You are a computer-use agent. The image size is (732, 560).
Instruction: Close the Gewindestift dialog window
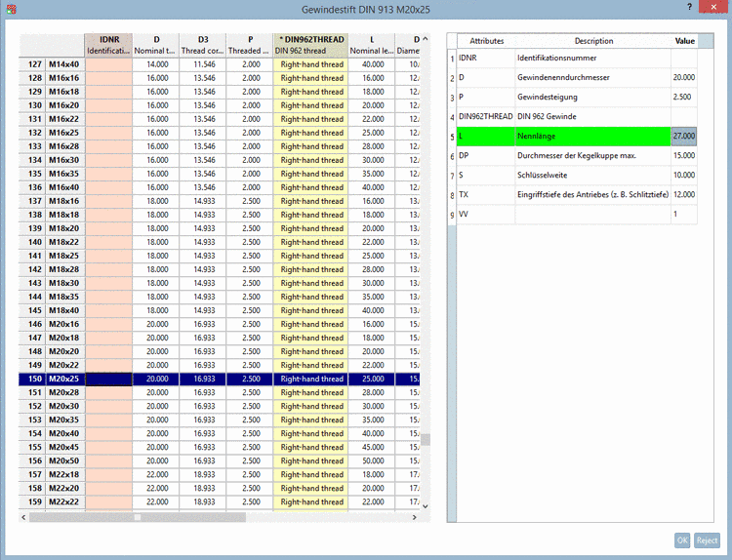click(x=713, y=7)
